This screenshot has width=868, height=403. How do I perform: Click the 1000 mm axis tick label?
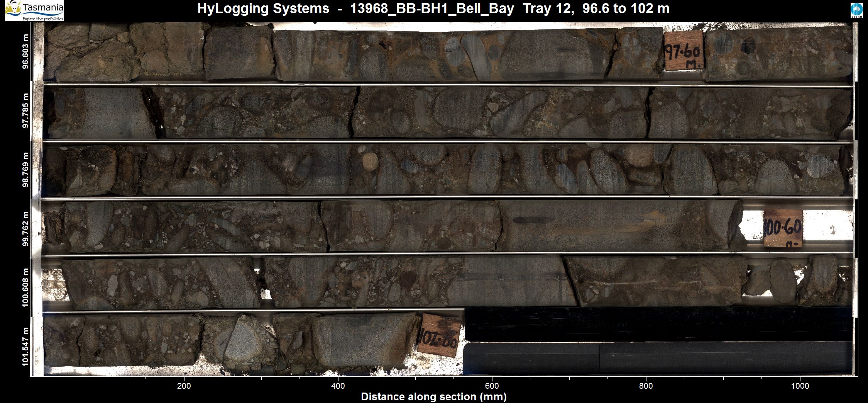coord(800,386)
